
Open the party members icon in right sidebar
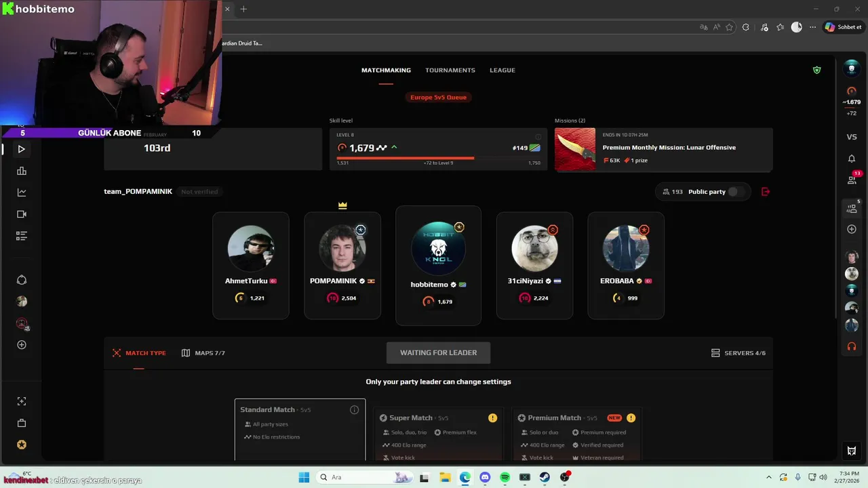click(x=852, y=209)
